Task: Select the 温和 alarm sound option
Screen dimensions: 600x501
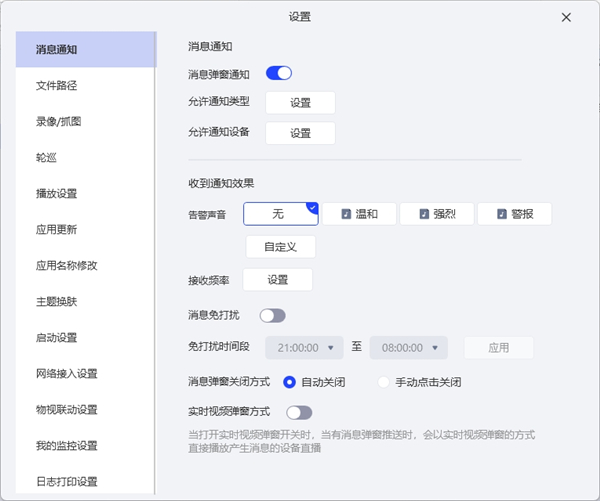Action: tap(358, 214)
